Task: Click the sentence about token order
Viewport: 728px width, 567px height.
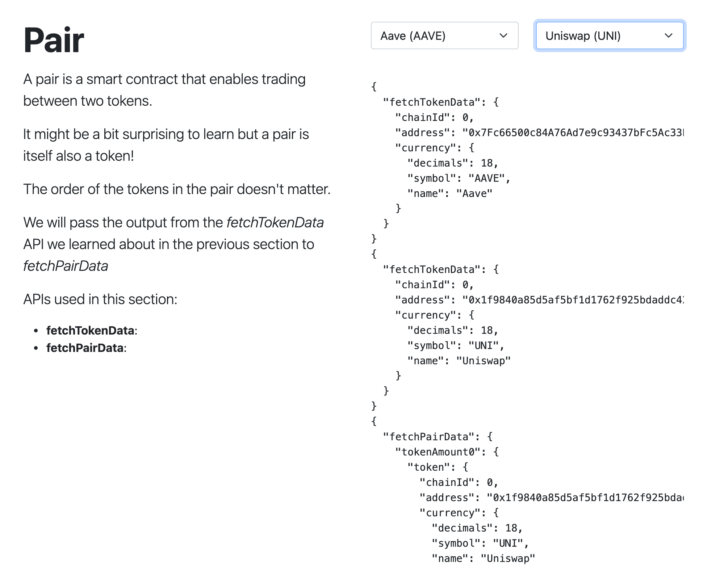Action: click(177, 189)
